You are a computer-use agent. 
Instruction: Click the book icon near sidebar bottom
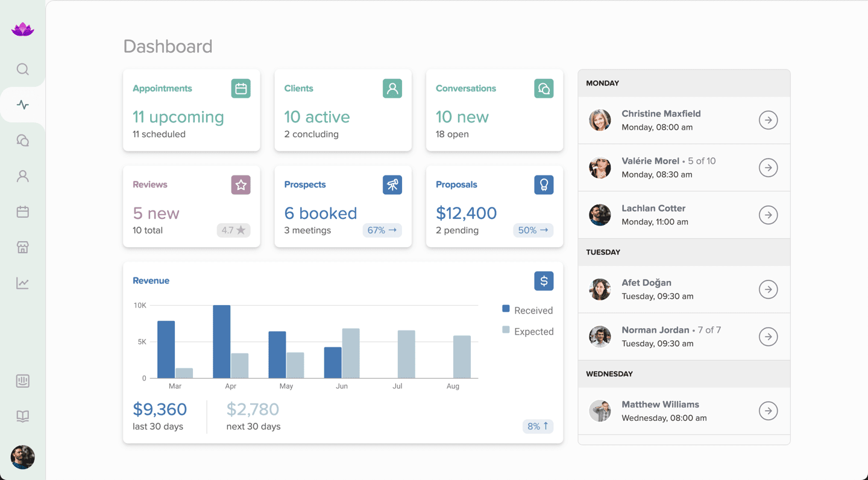coord(22,416)
